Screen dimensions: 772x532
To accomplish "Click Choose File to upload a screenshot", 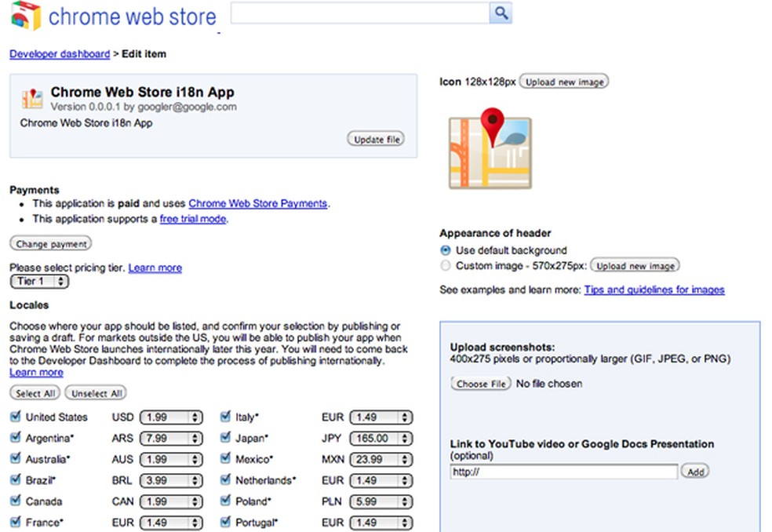I will point(480,384).
